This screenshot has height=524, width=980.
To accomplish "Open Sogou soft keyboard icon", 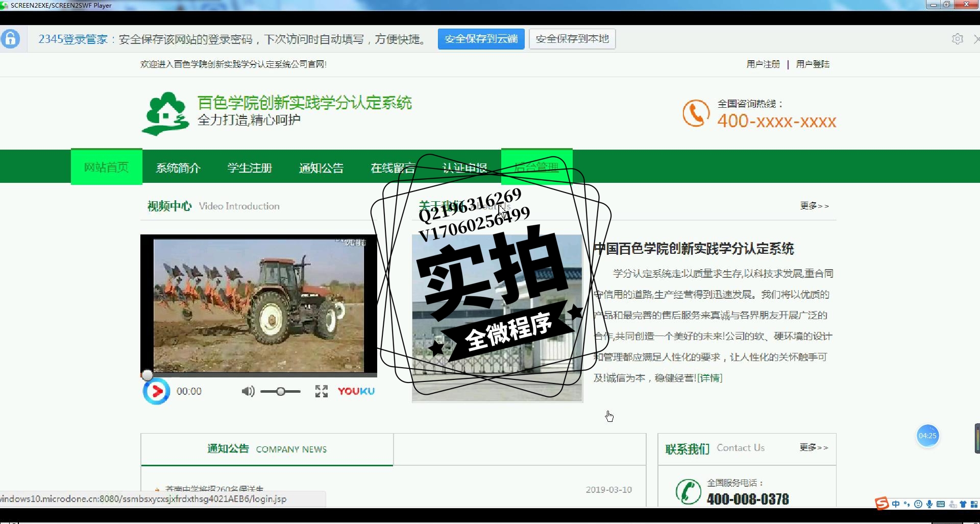I will (x=941, y=504).
